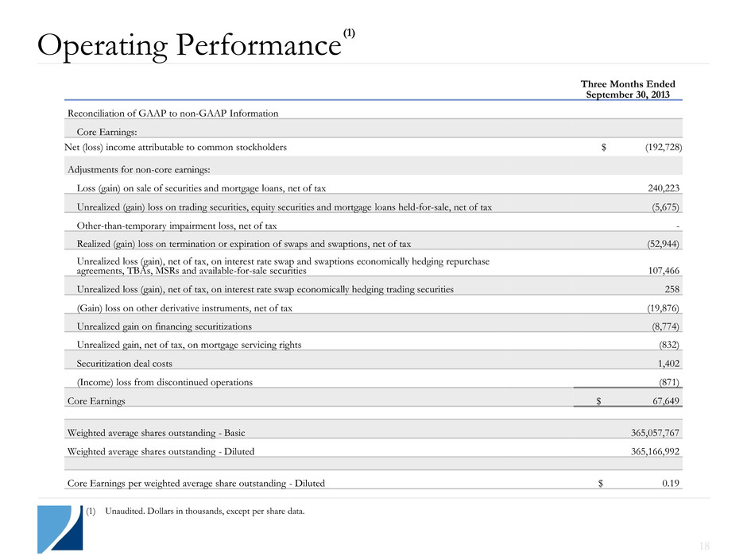This screenshot has width=747, height=560.
Task: Click the Securitization deal costs row label
Action: tap(125, 364)
